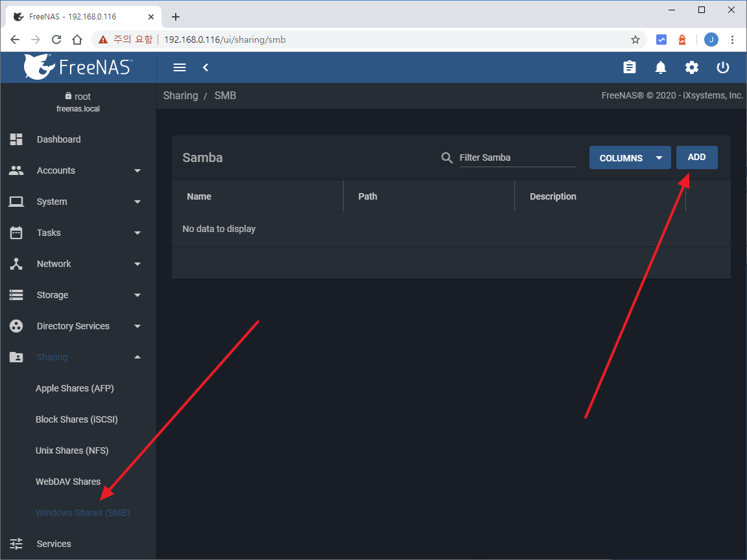
Task: Expand the Storage menu arrow
Action: pyautogui.click(x=137, y=296)
